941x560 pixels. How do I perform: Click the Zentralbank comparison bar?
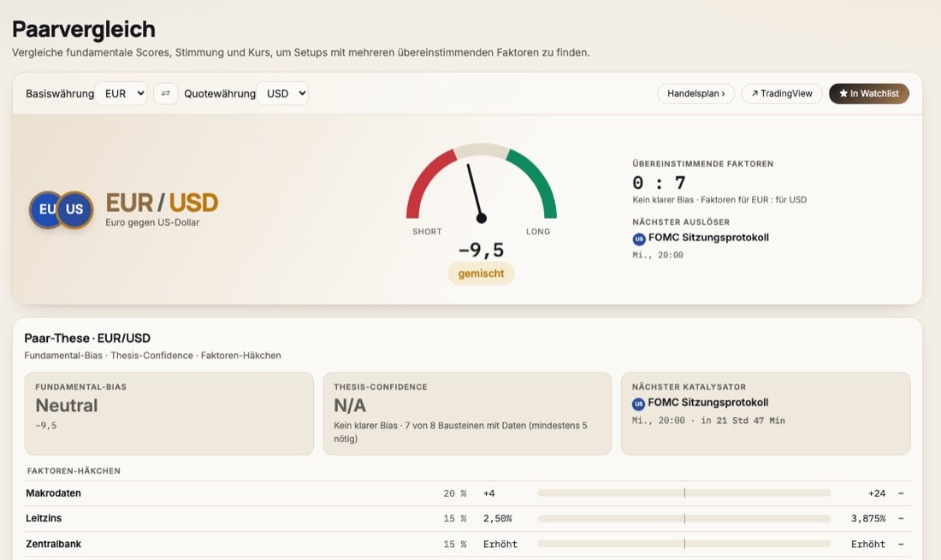click(x=684, y=544)
